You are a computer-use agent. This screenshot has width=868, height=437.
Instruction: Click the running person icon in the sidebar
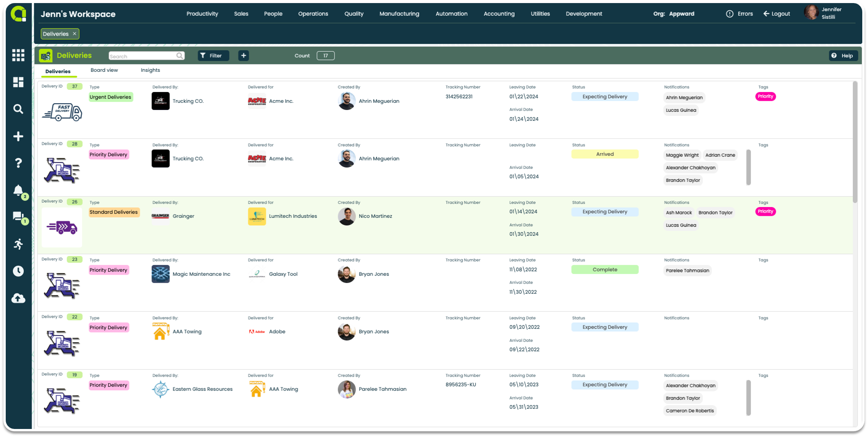click(18, 244)
